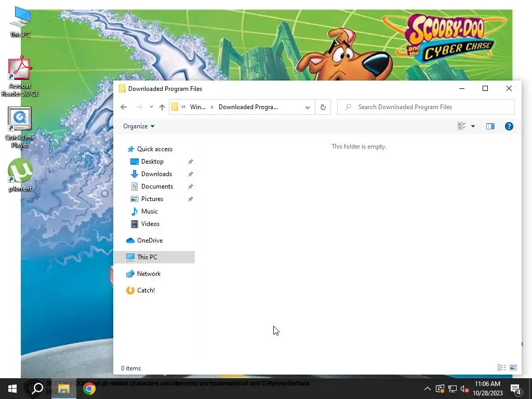Change your view icon in toolbar
Image resolution: width=532 pixels, height=399 pixels.
[x=462, y=126]
